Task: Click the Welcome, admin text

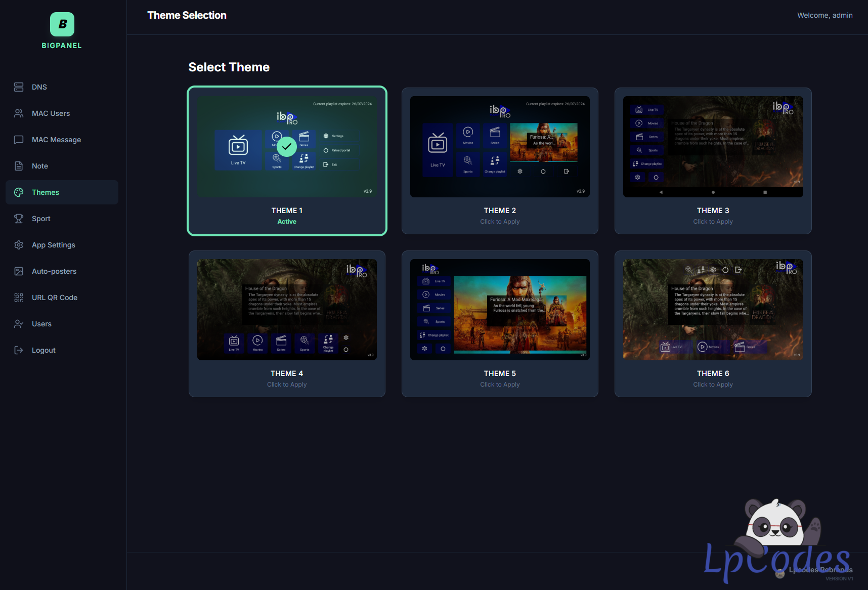Action: coord(824,15)
